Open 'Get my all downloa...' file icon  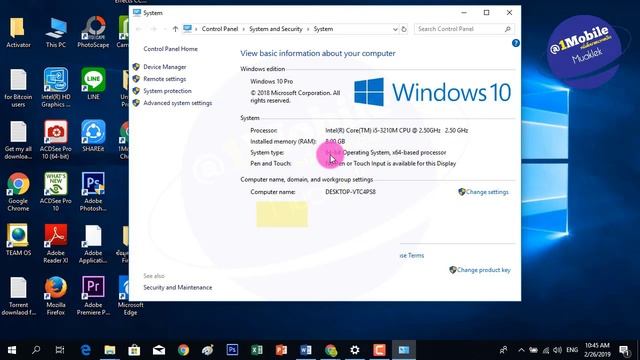click(18, 140)
